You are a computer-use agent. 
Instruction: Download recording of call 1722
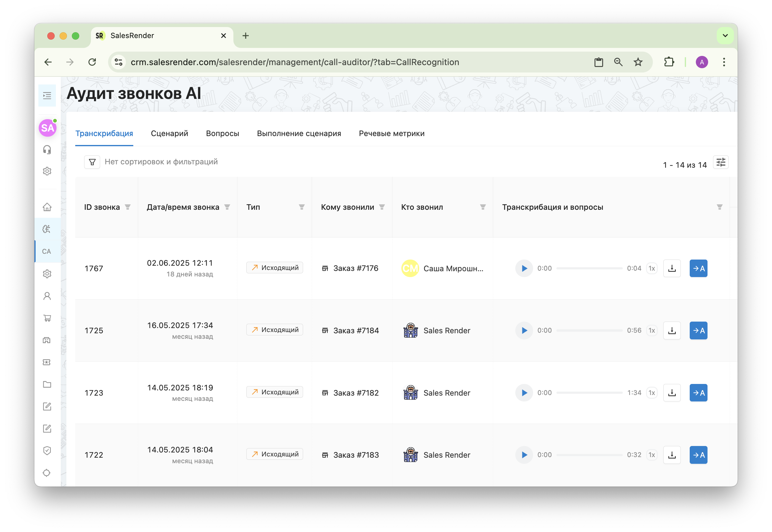(672, 455)
